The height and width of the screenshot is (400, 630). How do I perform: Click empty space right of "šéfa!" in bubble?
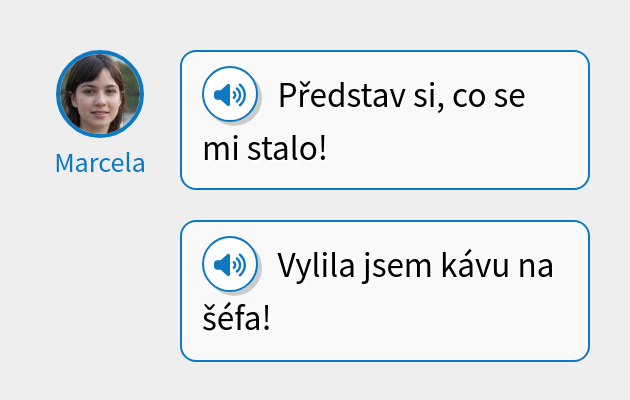(x=426, y=318)
